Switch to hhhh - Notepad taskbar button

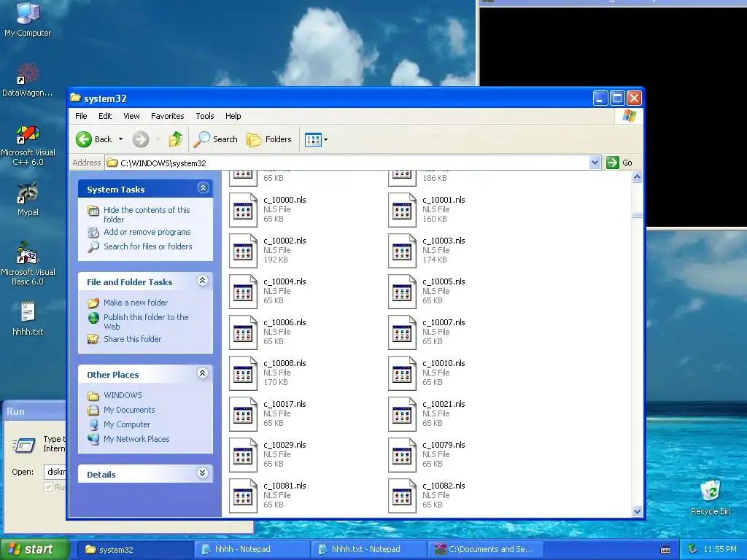click(x=252, y=549)
